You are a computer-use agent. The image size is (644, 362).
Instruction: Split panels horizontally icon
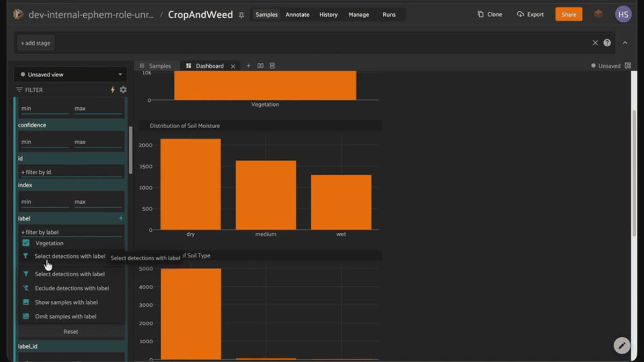click(260, 66)
